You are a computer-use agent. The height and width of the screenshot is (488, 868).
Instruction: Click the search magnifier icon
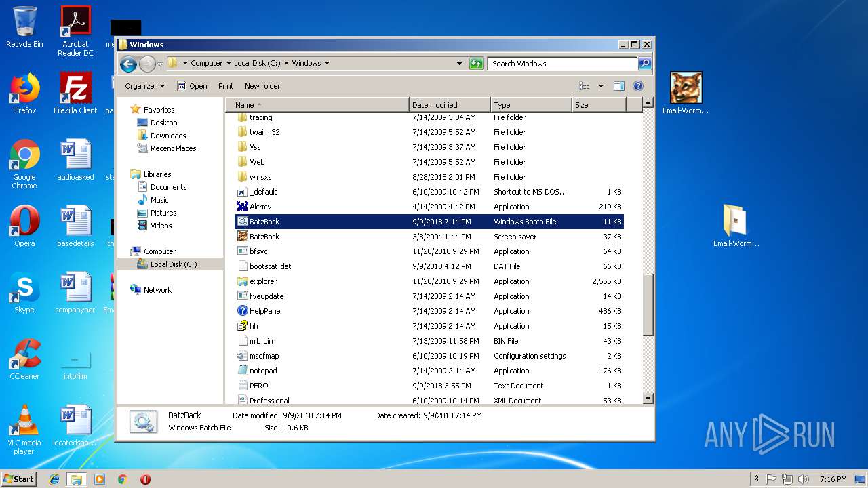[x=645, y=64]
